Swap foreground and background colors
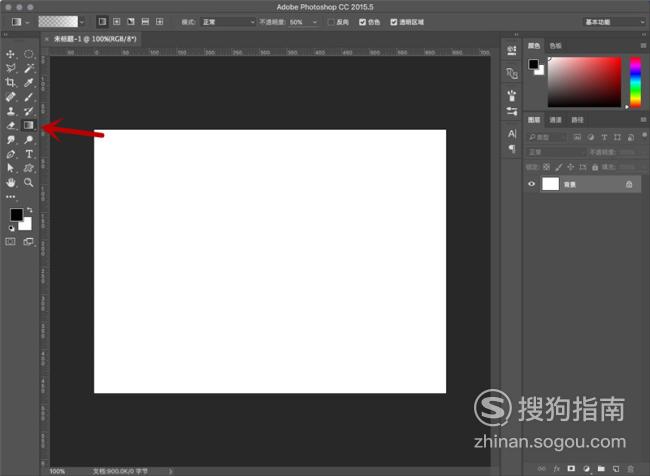 coord(29,210)
